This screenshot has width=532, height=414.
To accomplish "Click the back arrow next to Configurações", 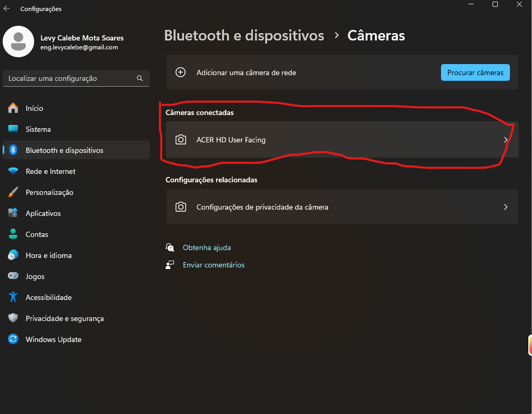I will coord(7,9).
